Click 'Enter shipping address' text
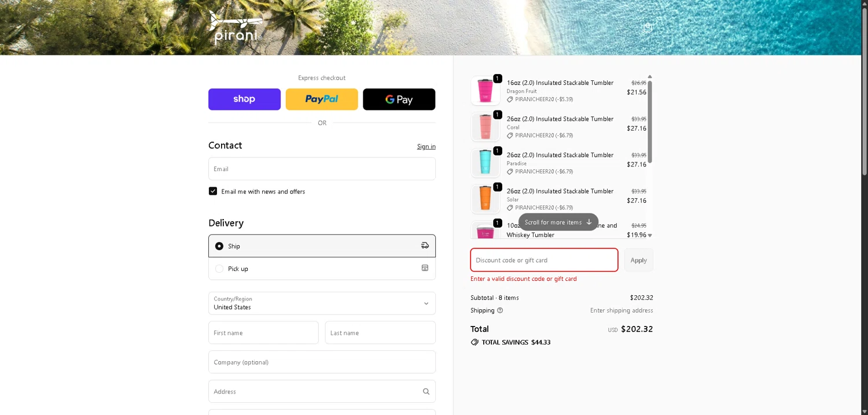 click(621, 310)
